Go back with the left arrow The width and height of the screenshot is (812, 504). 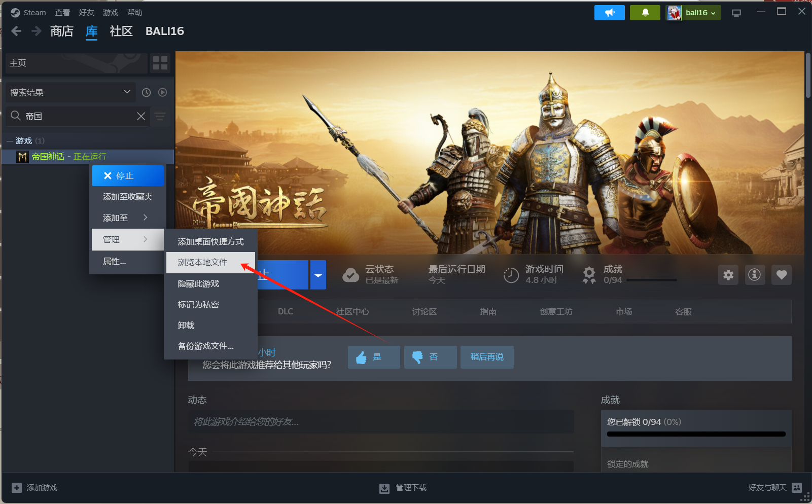(x=16, y=31)
